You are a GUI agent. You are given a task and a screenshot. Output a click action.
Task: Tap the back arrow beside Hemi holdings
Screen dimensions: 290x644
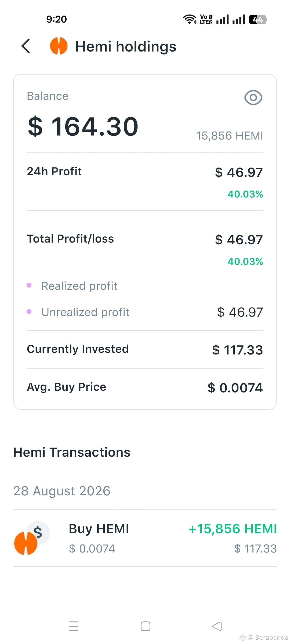point(26,46)
